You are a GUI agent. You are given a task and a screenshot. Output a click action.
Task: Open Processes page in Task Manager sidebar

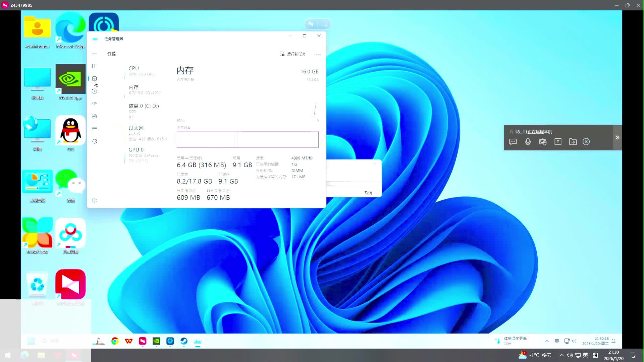coord(94,66)
